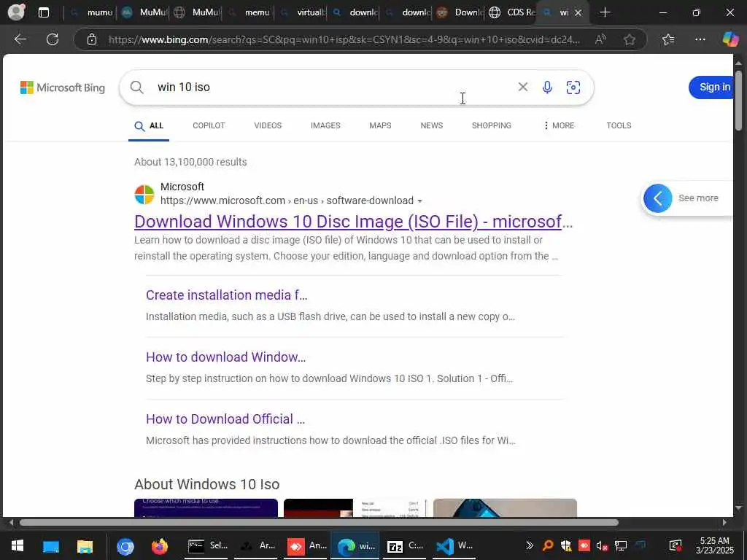The height and width of the screenshot is (560, 747).
Task: Open visual search camera icon
Action: tap(573, 87)
